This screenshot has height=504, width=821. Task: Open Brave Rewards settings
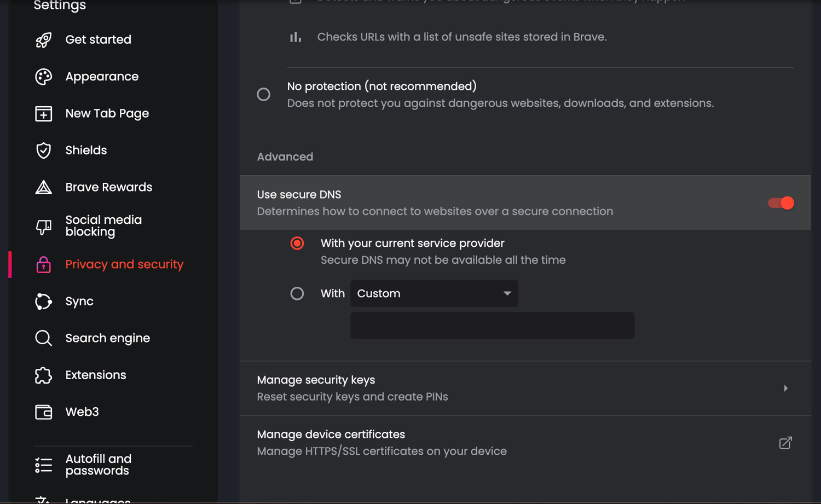click(109, 187)
